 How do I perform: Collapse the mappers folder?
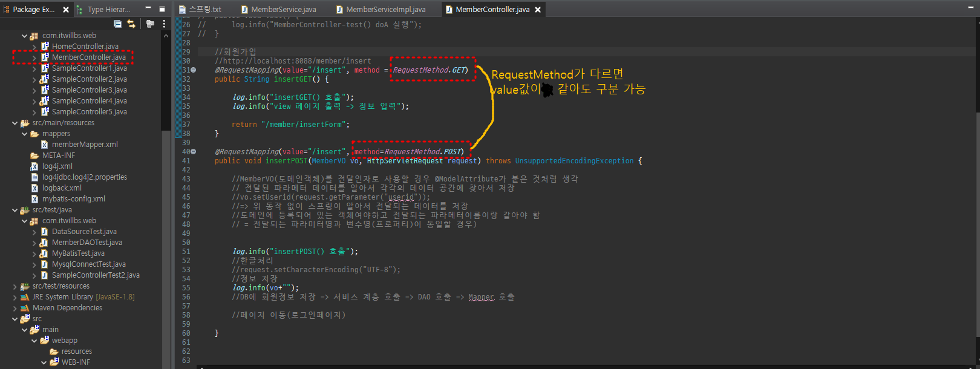point(25,134)
